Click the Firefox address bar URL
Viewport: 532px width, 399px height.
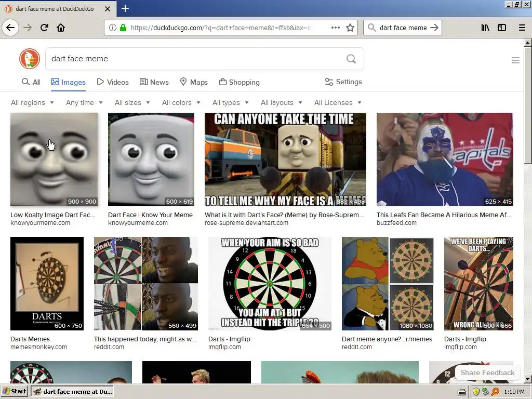[220, 28]
